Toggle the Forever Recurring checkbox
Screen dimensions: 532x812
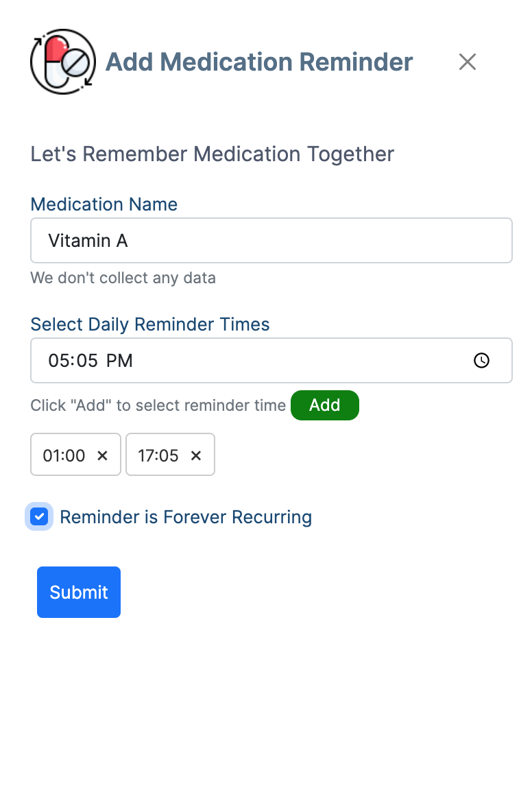point(39,516)
